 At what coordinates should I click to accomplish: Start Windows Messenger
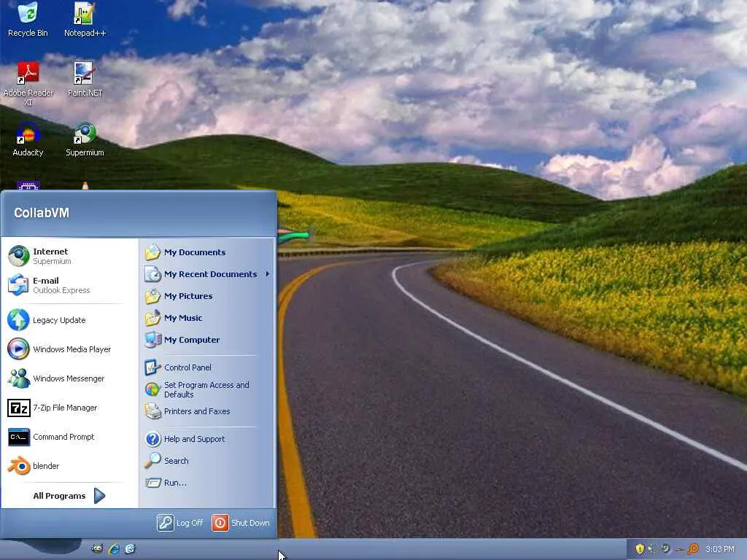tap(69, 378)
